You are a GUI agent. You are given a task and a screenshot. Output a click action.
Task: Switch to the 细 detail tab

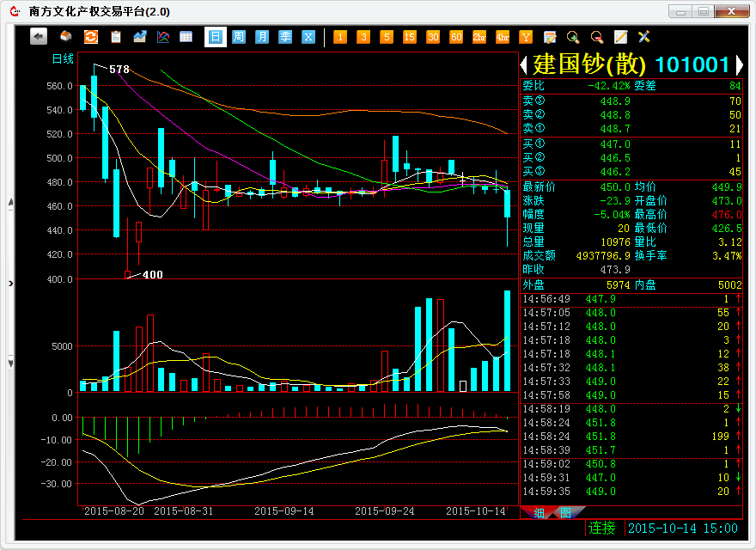pos(539,513)
